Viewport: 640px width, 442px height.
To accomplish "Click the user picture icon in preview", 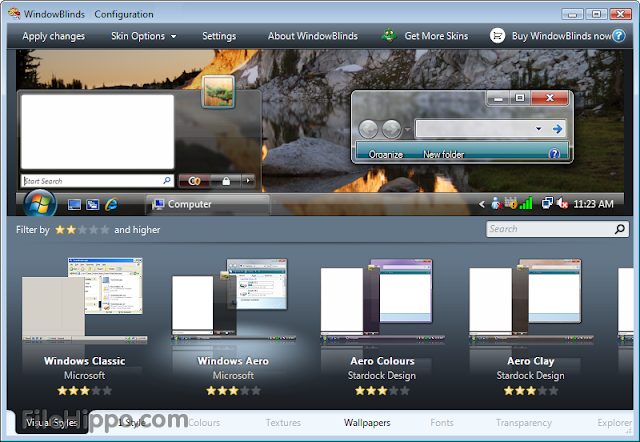I will pos(218,92).
